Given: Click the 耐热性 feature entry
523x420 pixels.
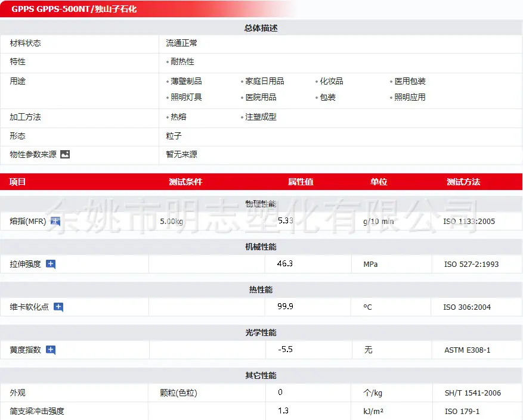Looking at the screenshot, I should click(x=182, y=62).
